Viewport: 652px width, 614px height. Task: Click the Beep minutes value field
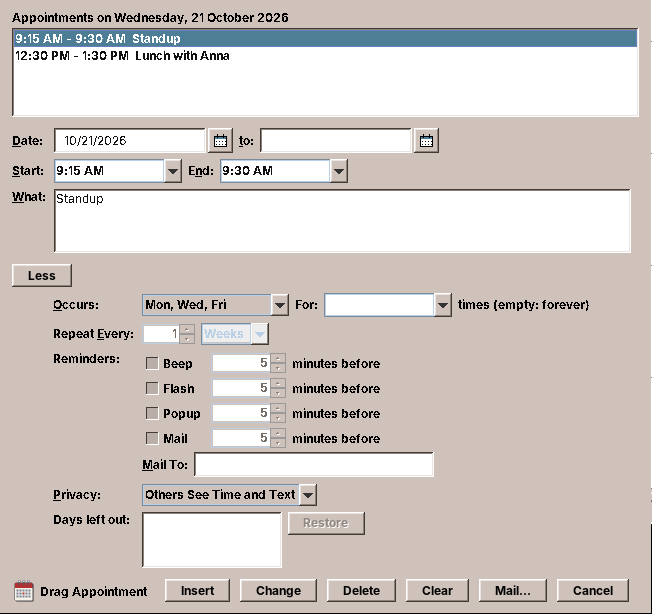[x=241, y=363]
